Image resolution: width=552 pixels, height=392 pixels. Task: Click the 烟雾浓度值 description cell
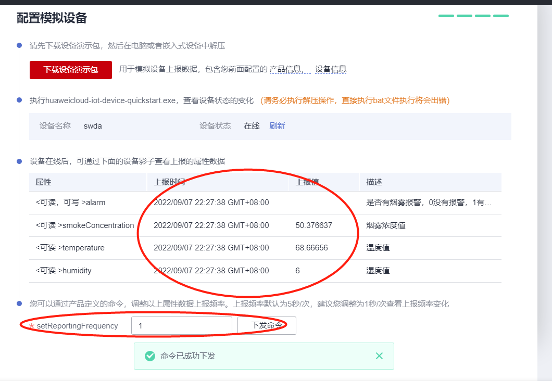[x=386, y=225]
